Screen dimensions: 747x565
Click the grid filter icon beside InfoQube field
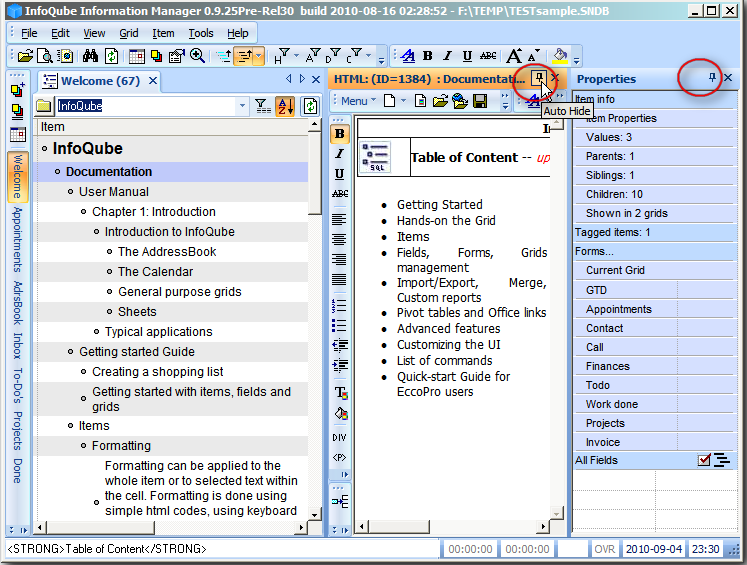[x=262, y=106]
